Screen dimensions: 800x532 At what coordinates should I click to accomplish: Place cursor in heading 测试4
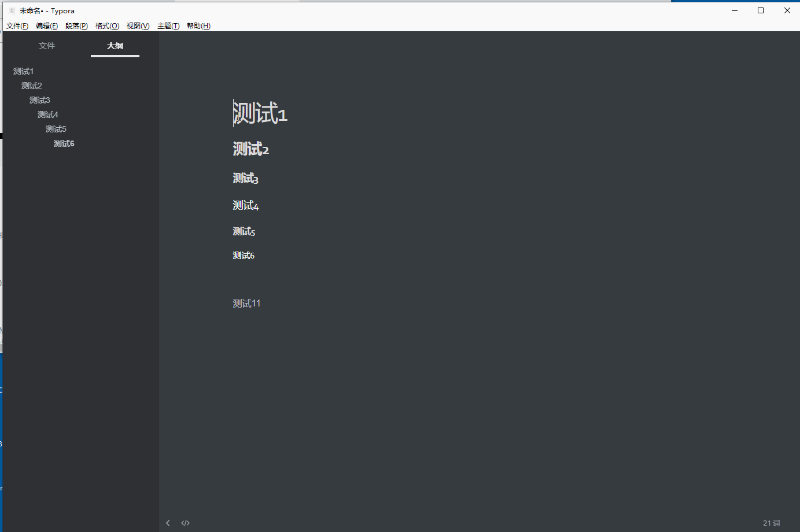[246, 205]
